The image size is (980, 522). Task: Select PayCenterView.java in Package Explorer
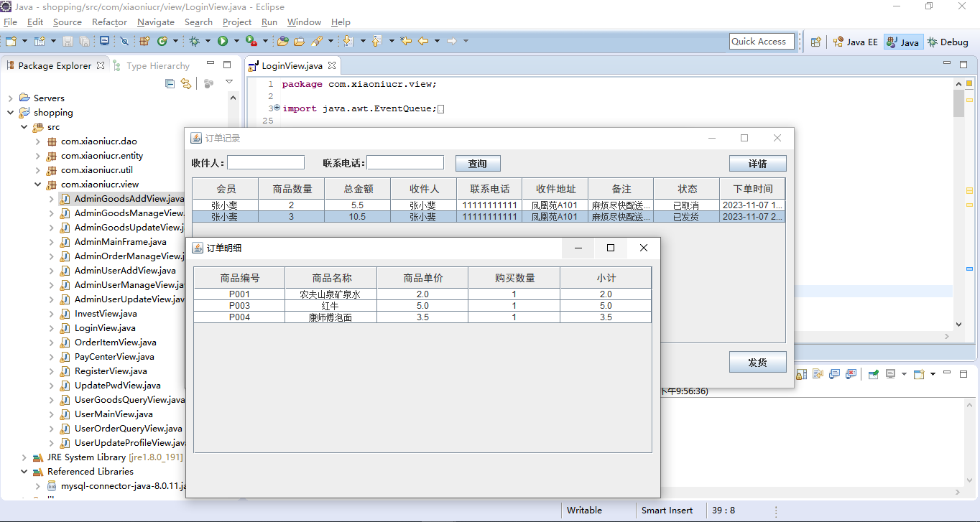114,357
